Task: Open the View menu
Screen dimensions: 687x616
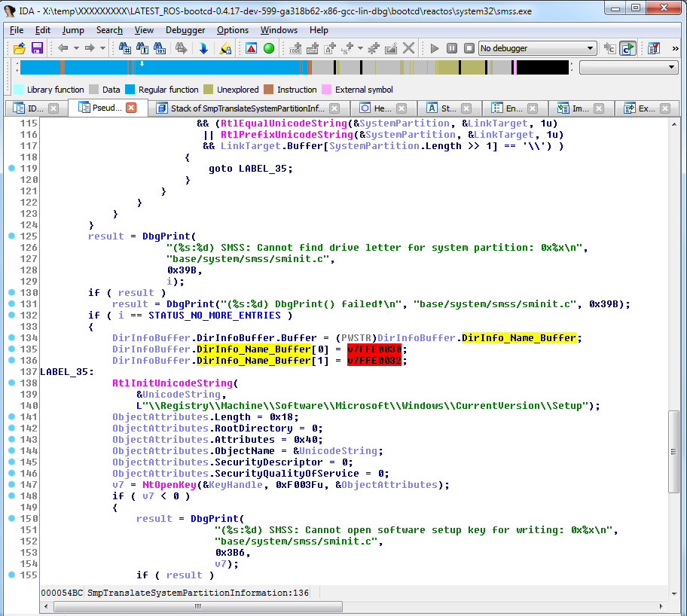Action: pos(144,30)
